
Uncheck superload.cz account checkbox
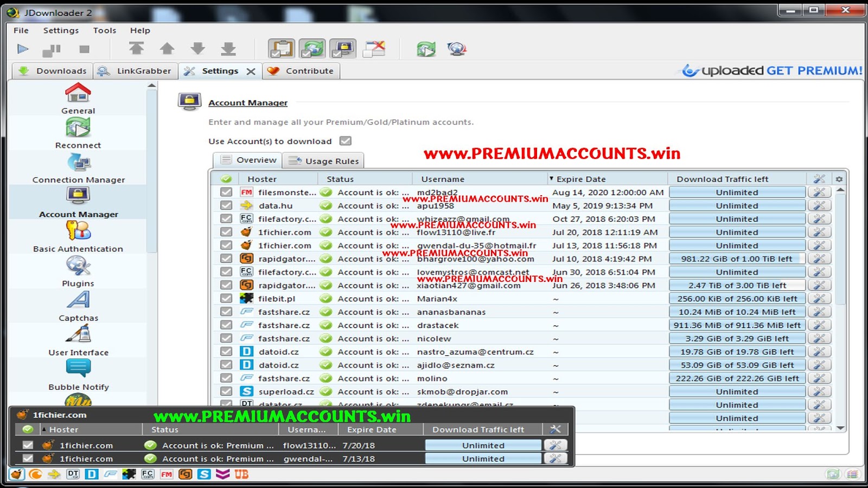[226, 391]
